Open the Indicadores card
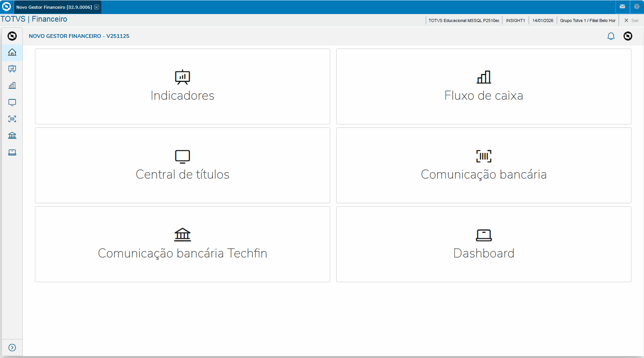This screenshot has width=644, height=358. click(183, 86)
